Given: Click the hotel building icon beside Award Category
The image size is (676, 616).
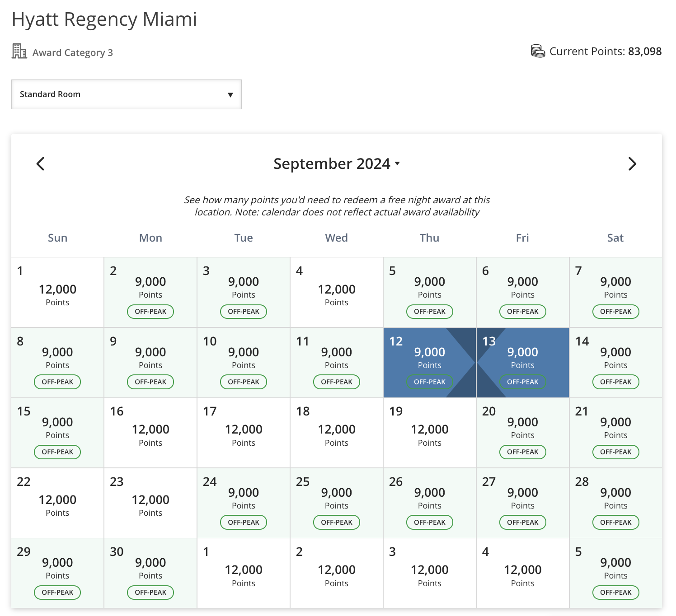Looking at the screenshot, I should 19,51.
